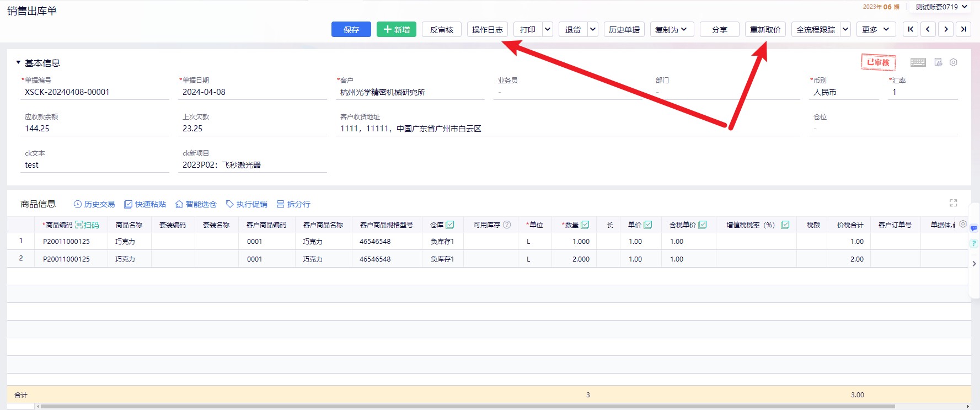Click row 2 quantity 2.000 cell

pyautogui.click(x=574, y=259)
